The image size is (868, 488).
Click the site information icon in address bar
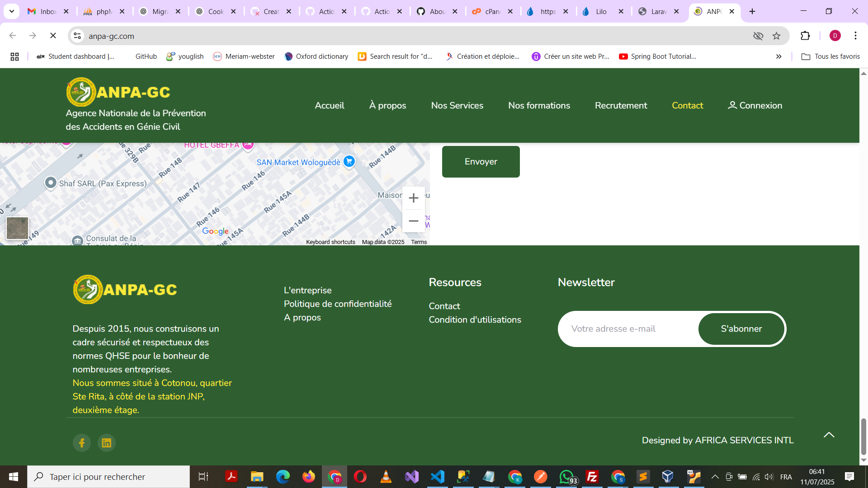(x=78, y=36)
